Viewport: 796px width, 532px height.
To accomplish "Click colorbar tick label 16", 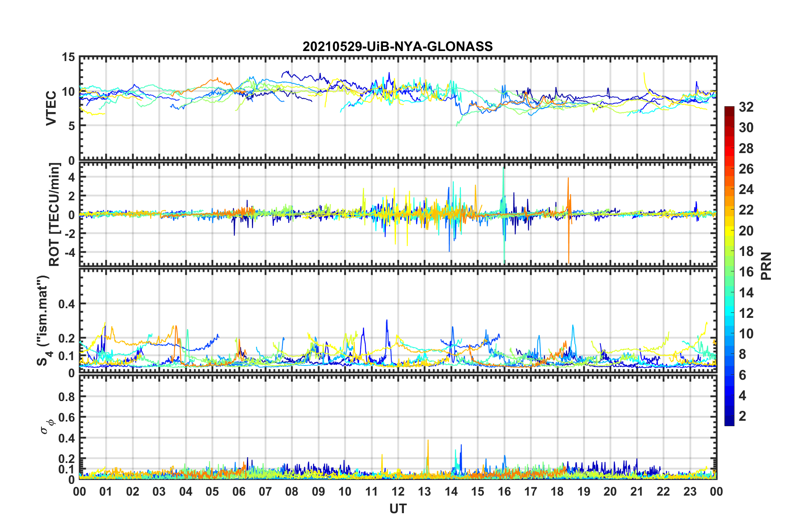I will (746, 272).
